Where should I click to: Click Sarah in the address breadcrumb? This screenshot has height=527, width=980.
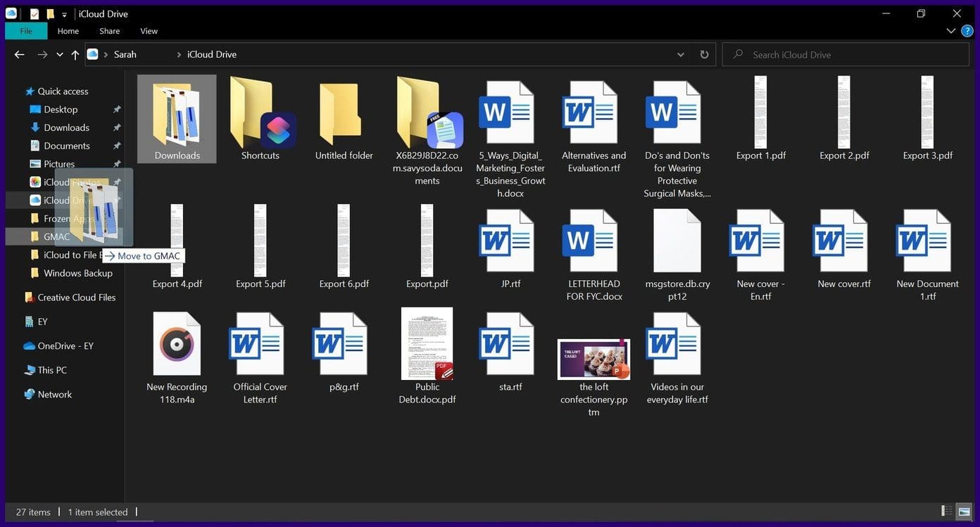[125, 54]
